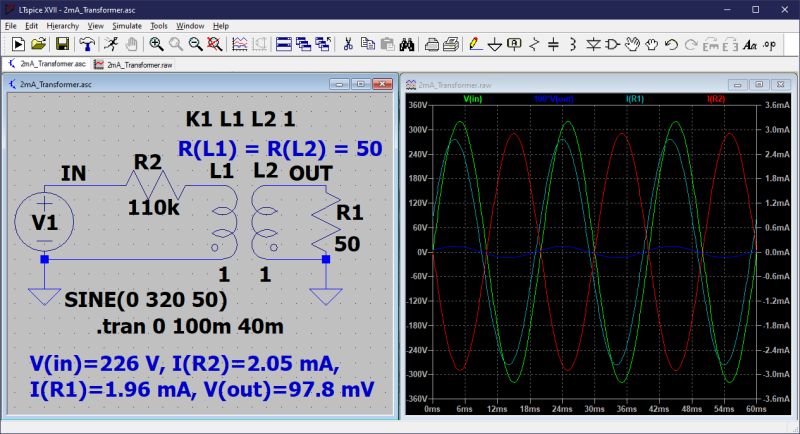Screen dimensions: 800x434
Task: Click the R2 110k resistor symbol
Action: point(156,186)
